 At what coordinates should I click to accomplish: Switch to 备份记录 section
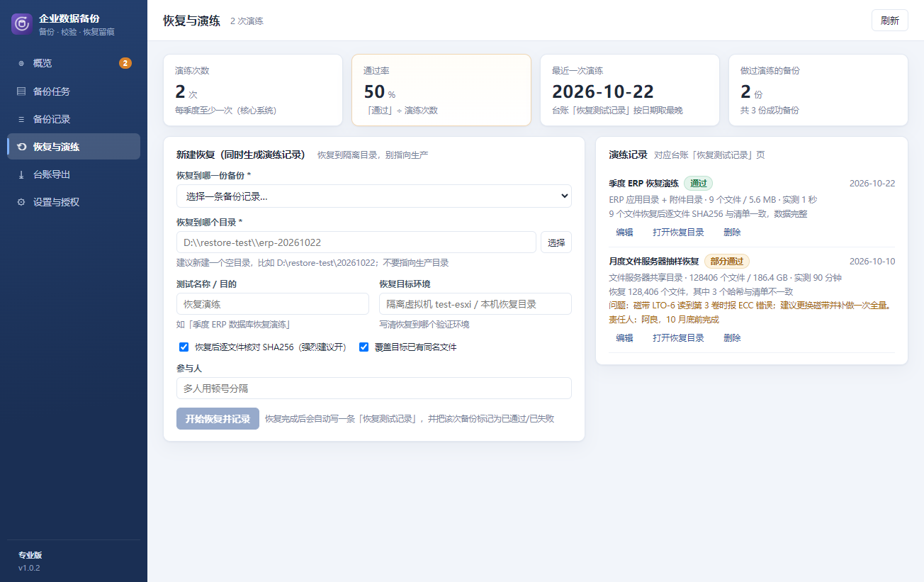click(74, 119)
